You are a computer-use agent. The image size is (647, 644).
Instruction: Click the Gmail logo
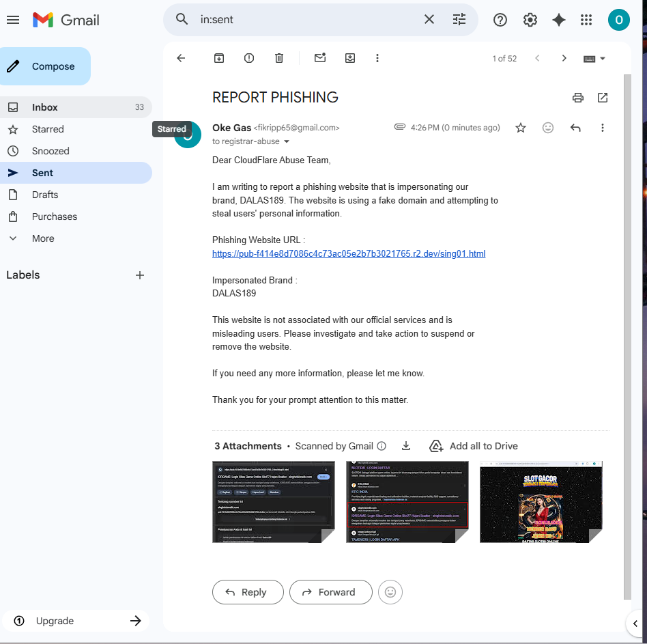[x=66, y=20]
